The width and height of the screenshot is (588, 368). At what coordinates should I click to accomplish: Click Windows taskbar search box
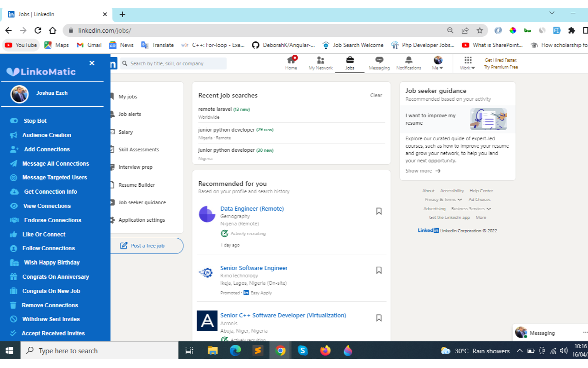(100, 351)
